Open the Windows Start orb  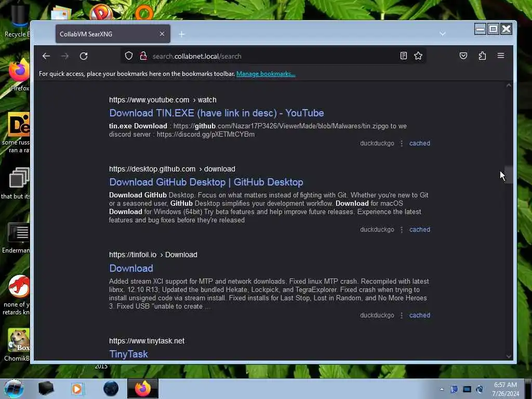[x=14, y=389]
